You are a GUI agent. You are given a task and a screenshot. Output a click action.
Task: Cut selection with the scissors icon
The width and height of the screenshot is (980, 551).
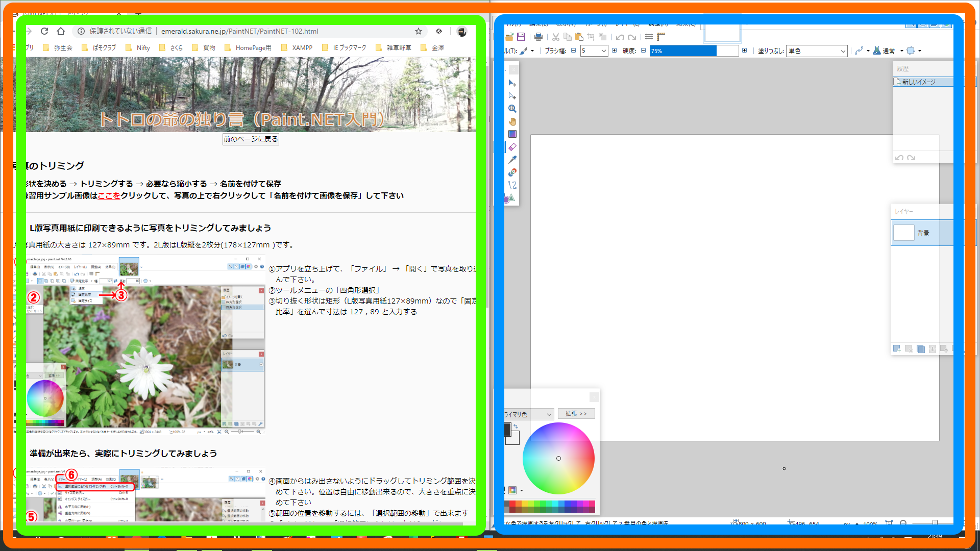pyautogui.click(x=556, y=37)
